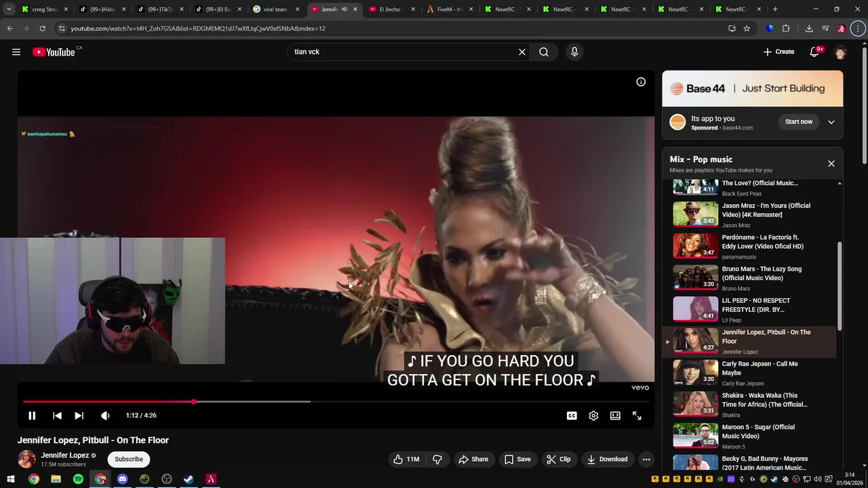Open the browser extensions puzzle icon
The width and height of the screenshot is (868, 488).
point(786,28)
